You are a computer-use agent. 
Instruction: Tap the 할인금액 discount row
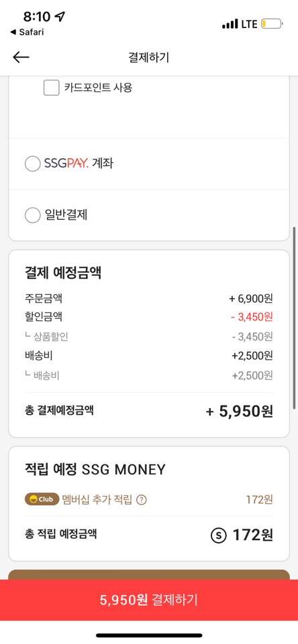tap(149, 317)
